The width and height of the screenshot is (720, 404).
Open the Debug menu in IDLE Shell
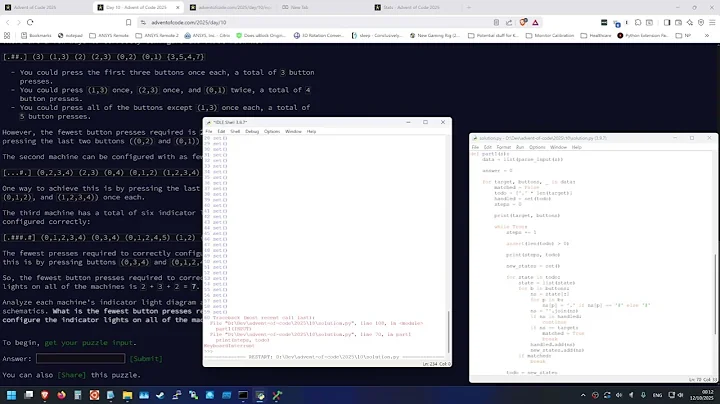(x=252, y=131)
